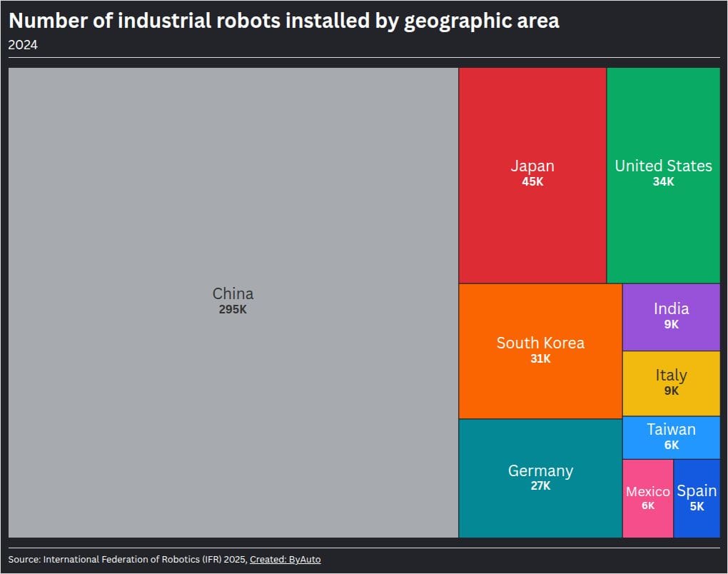Click the Germany 27K teal block
This screenshot has height=574, width=728.
(540, 478)
